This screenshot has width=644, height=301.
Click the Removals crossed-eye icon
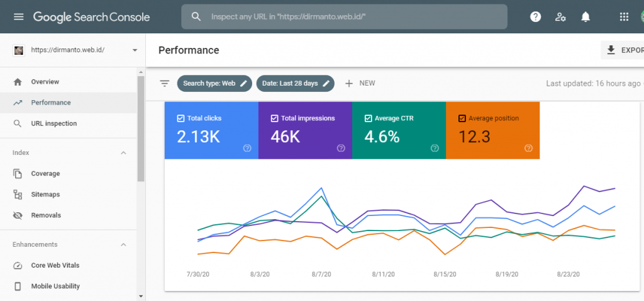click(18, 215)
